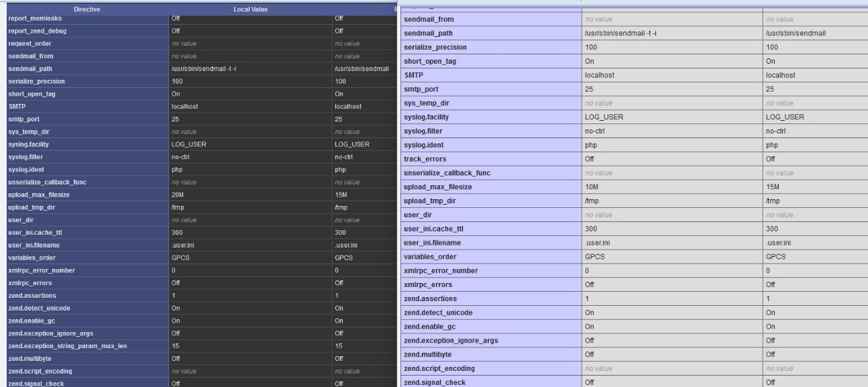Click user_dir in the light table
Image resolution: width=868 pixels, height=387 pixels.
(419, 215)
